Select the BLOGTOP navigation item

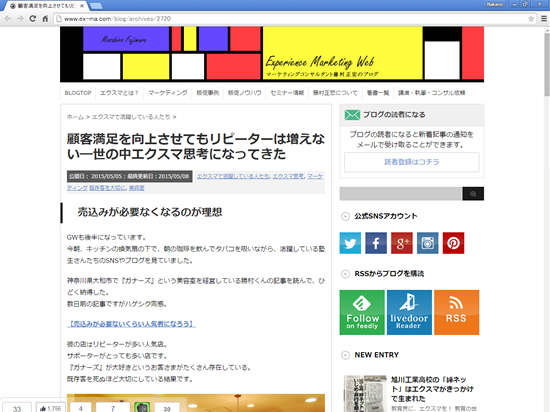(78, 93)
